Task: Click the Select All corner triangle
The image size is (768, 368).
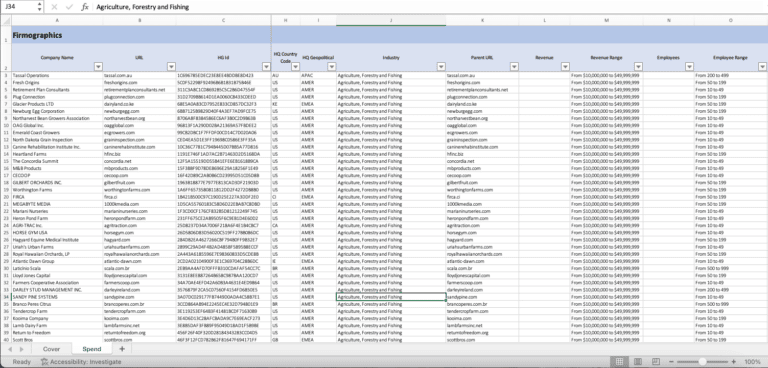Action: click(6, 20)
